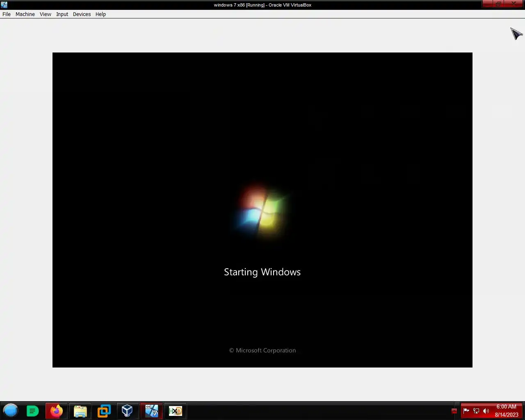
Task: Select the running Windows 7 VM taskbar icon
Action: click(x=151, y=411)
